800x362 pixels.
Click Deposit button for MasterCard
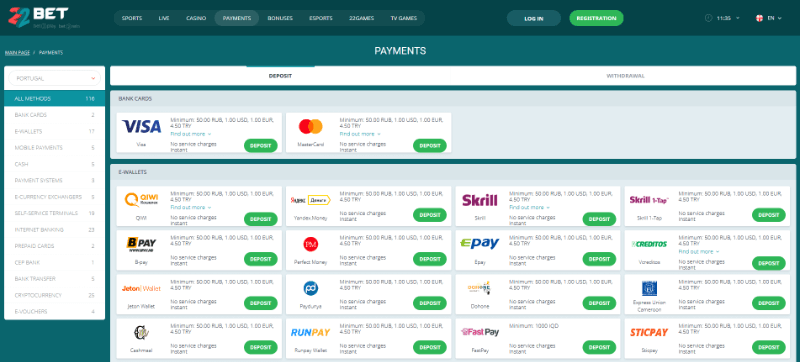430,145
